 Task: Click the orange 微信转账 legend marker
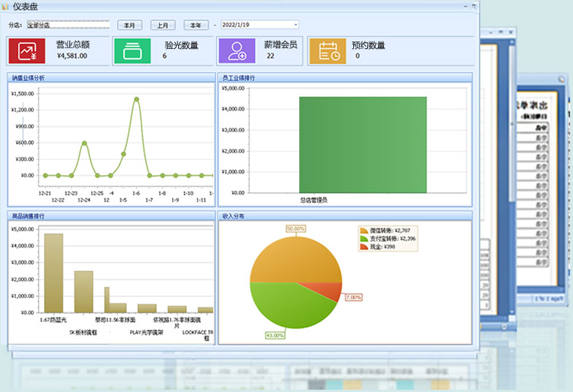[x=364, y=230]
